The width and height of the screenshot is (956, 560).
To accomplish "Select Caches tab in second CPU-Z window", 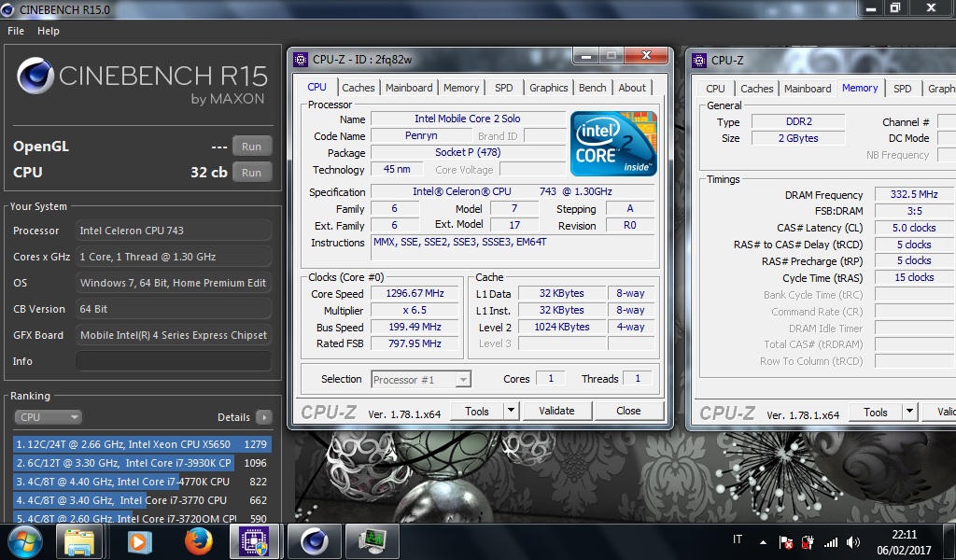I will coord(756,89).
